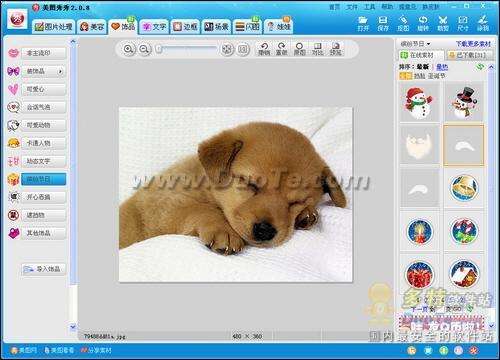Switch to the 已下载 (Downloaded) materials tab

(470, 55)
